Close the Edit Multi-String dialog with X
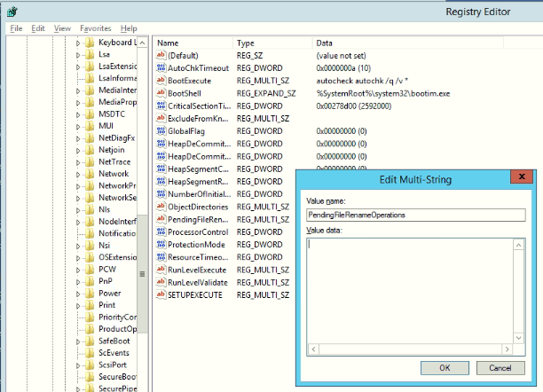Viewport: 543px width, 392px height. coord(522,176)
